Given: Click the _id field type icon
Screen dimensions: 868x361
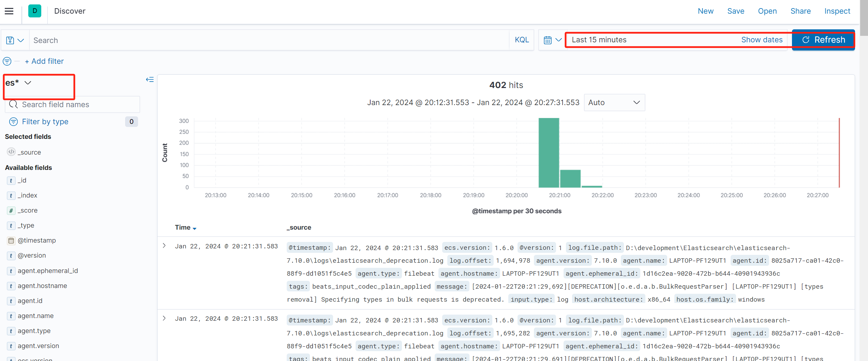Looking at the screenshot, I should coord(11,180).
